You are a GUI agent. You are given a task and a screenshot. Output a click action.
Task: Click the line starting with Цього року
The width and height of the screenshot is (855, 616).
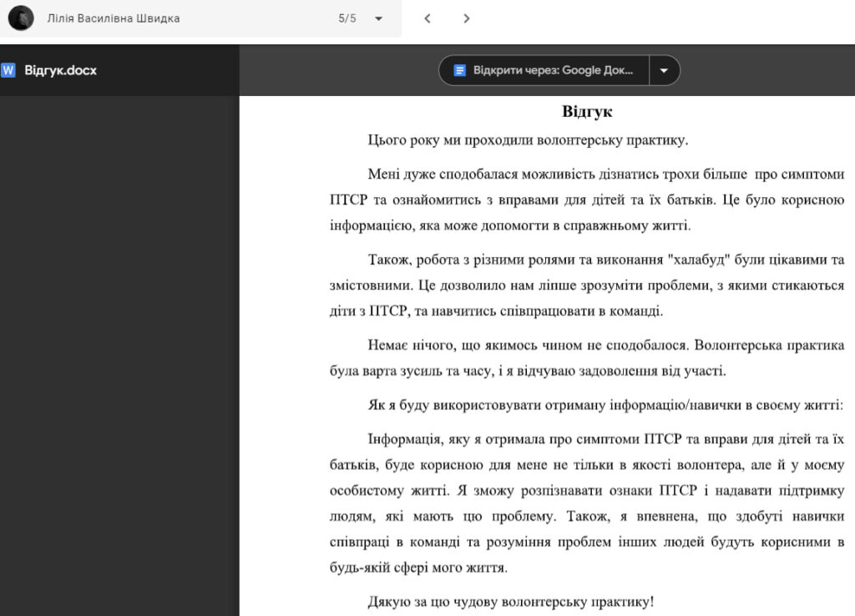click(x=528, y=140)
